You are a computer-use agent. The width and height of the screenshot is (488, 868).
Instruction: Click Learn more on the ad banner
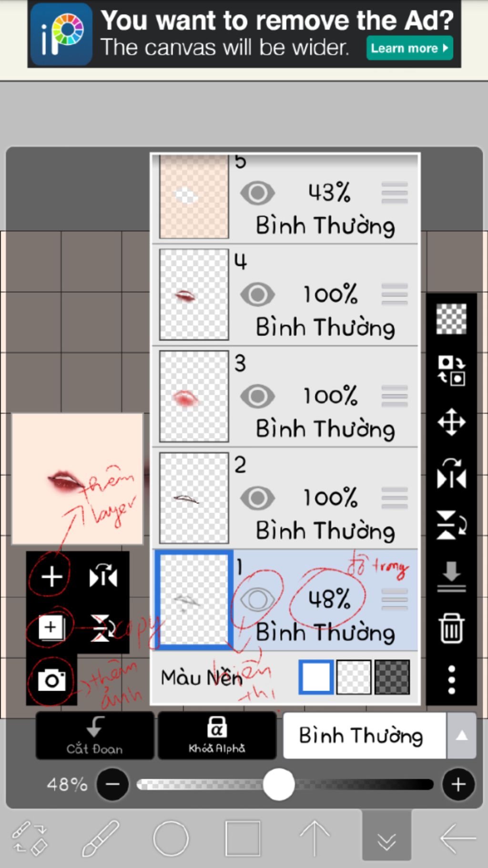point(409,48)
